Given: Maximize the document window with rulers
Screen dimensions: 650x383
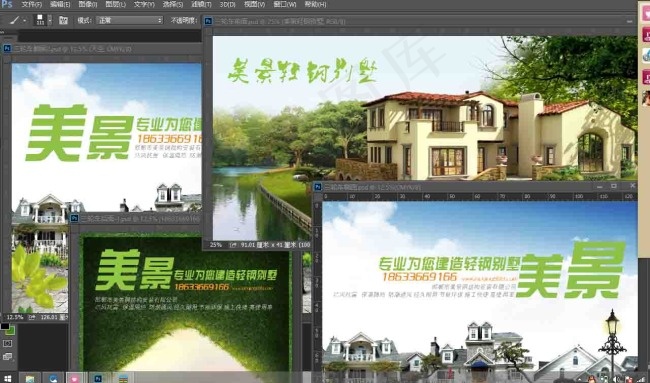Looking at the screenshot, I should coord(614,187).
